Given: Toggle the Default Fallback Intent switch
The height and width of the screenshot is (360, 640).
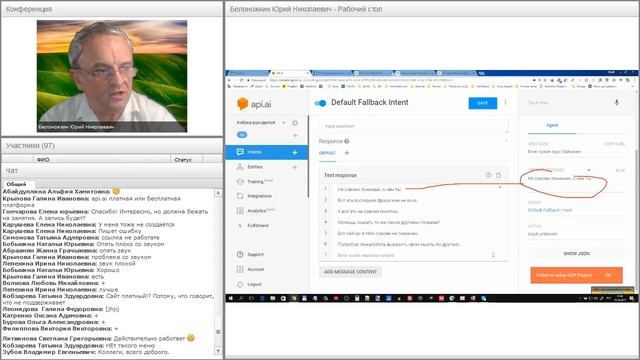Looking at the screenshot, I should 320,103.
